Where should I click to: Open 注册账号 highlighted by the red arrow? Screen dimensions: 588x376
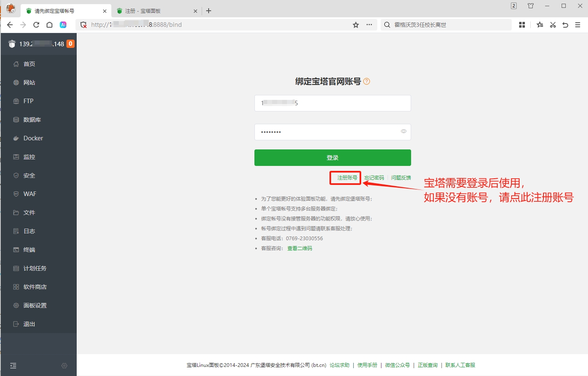pos(345,177)
